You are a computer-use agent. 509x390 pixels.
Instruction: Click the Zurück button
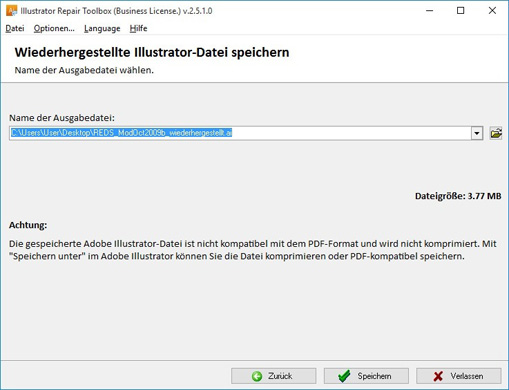tap(273, 376)
